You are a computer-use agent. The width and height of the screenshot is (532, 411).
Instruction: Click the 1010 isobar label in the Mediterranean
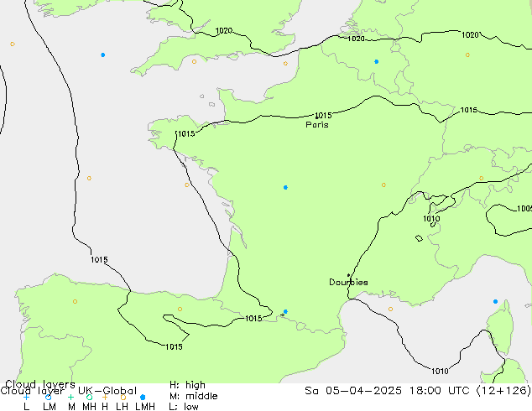440,372
